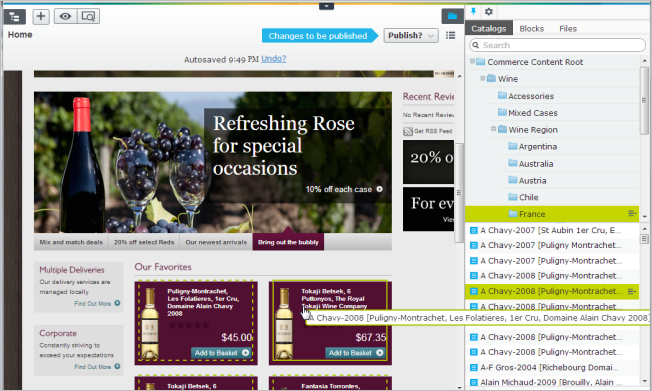Click the Undo? link
The width and height of the screenshot is (652, 391).
pyautogui.click(x=274, y=59)
